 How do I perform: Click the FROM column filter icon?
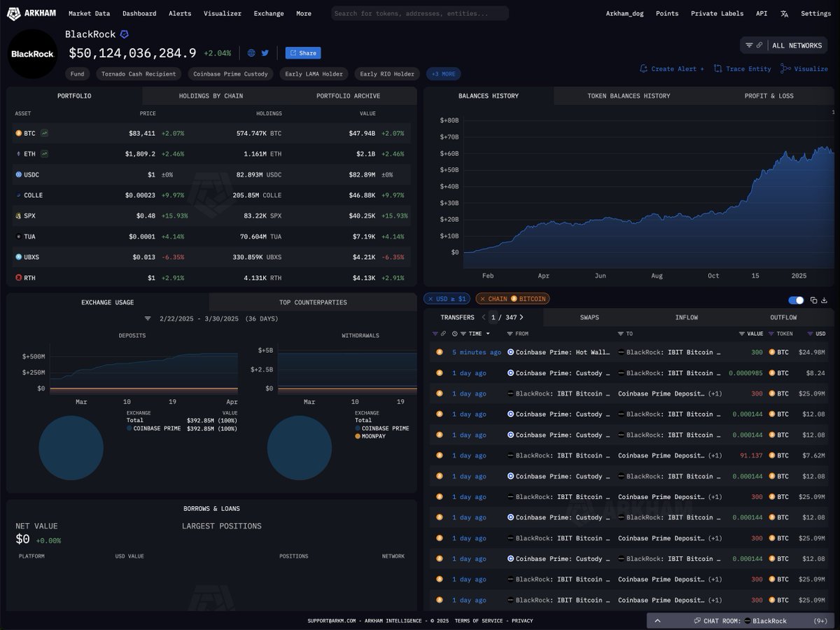pyautogui.click(x=510, y=334)
